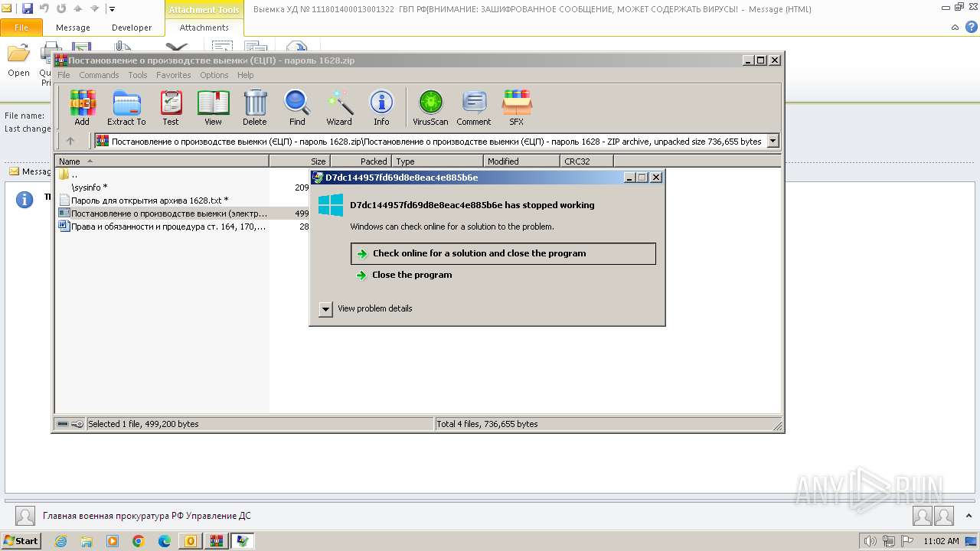Viewport: 980px width, 551px height.
Task: Click the Windows Start button
Action: (21, 541)
